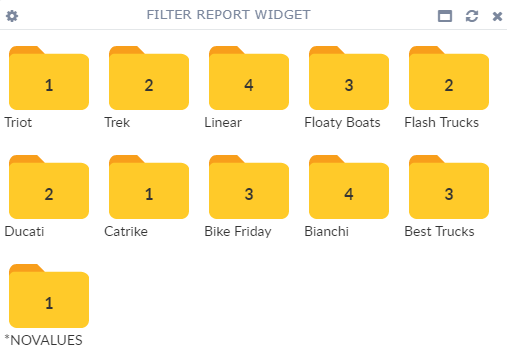Open the Floaty Boats folder
This screenshot has width=507, height=361.
click(x=349, y=78)
